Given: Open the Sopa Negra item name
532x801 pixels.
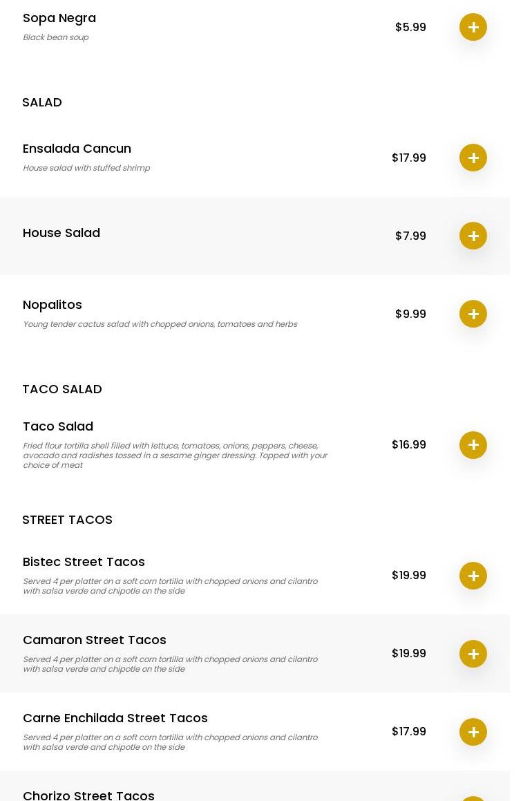Looking at the screenshot, I should 59,18.
